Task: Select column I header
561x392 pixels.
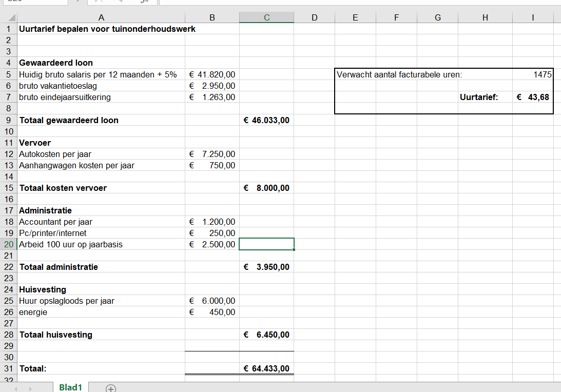Action: pos(533,18)
